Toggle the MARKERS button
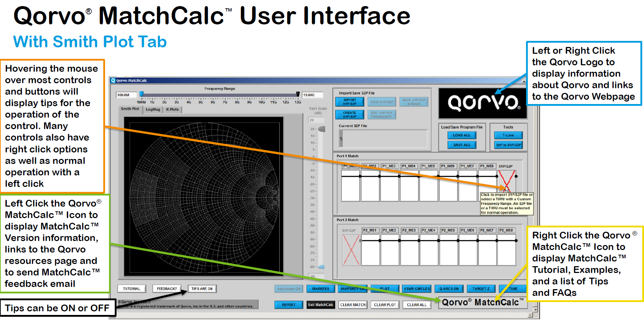The image size is (644, 325). pos(321,289)
